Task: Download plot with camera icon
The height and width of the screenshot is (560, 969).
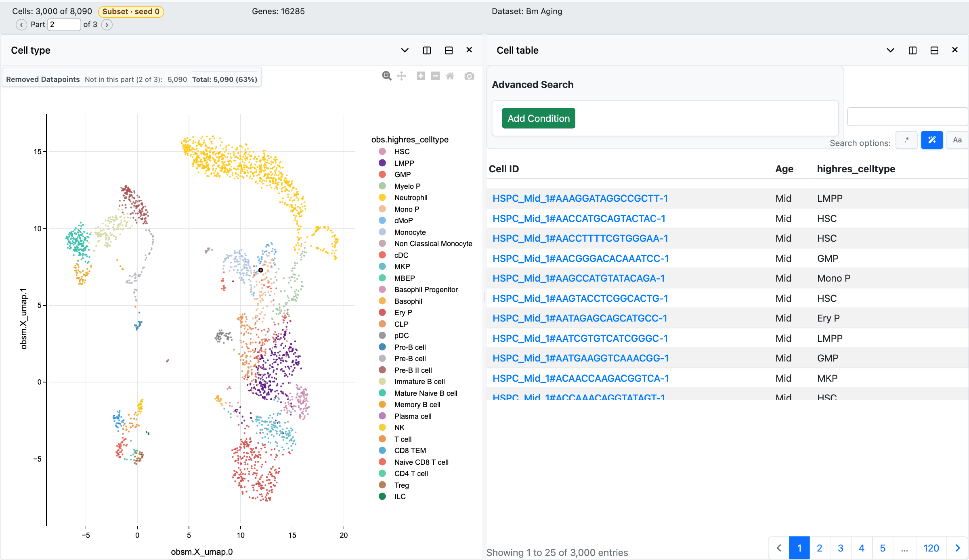Action: pos(469,76)
